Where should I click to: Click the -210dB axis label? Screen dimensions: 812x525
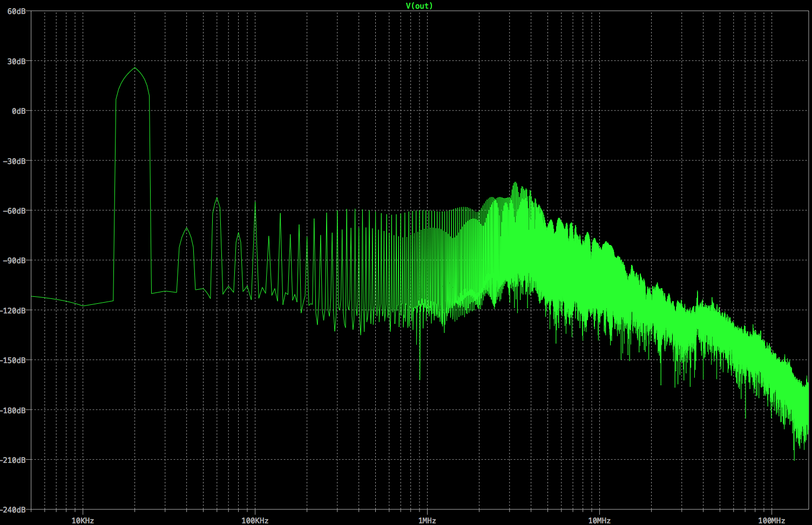13,460
